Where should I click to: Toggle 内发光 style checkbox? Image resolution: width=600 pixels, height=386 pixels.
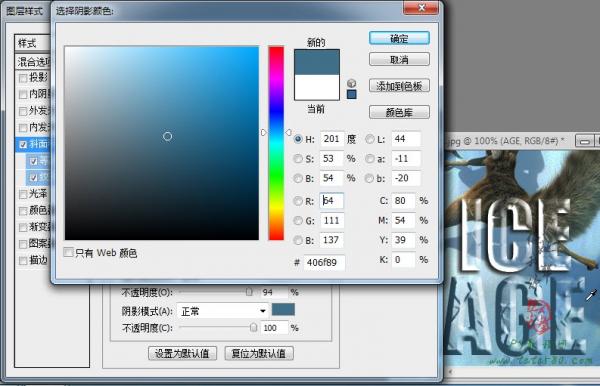click(23, 127)
